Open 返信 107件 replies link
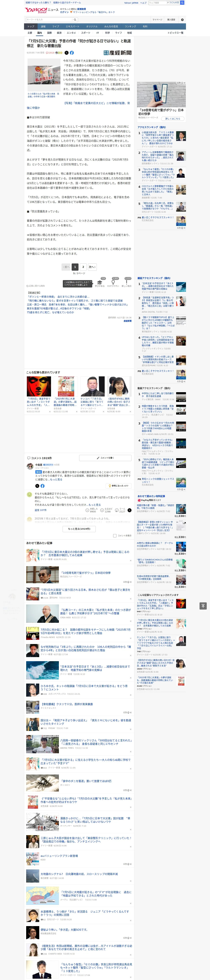This screenshot has height=980, width=210. [x=40, y=510]
